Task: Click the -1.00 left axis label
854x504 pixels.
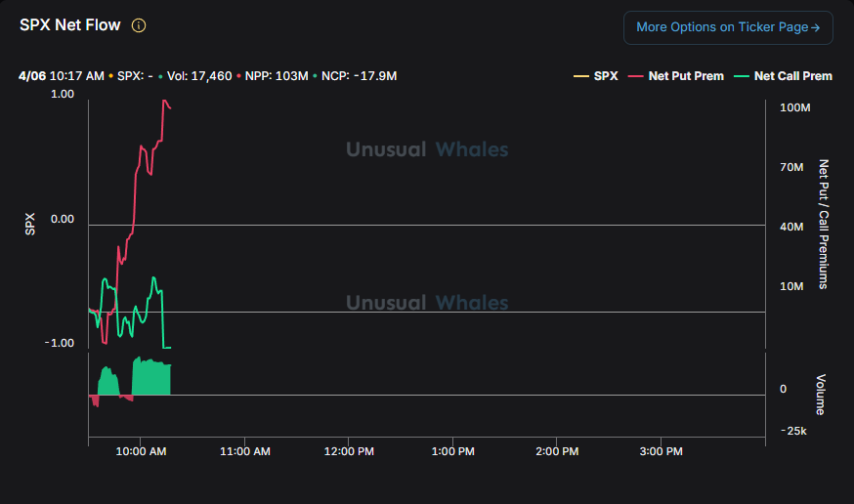Action: coord(60,344)
